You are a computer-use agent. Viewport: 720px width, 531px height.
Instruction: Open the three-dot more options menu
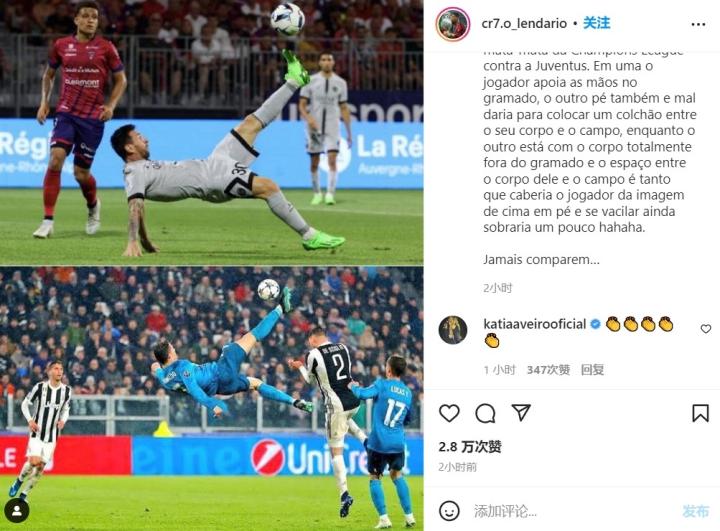698,24
